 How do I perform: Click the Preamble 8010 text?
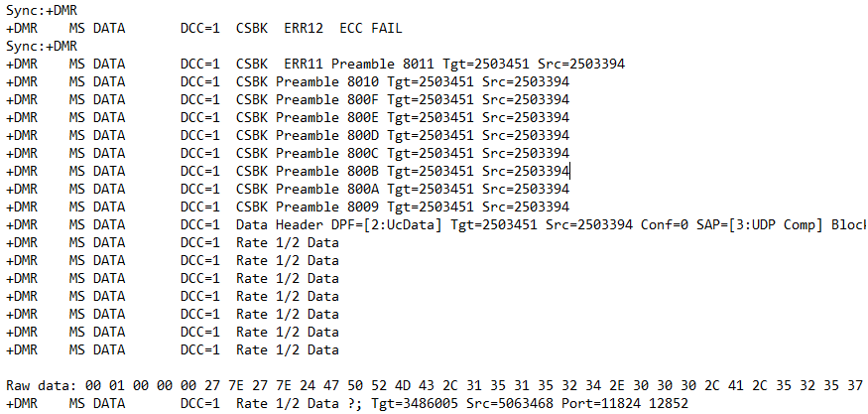coord(327,82)
